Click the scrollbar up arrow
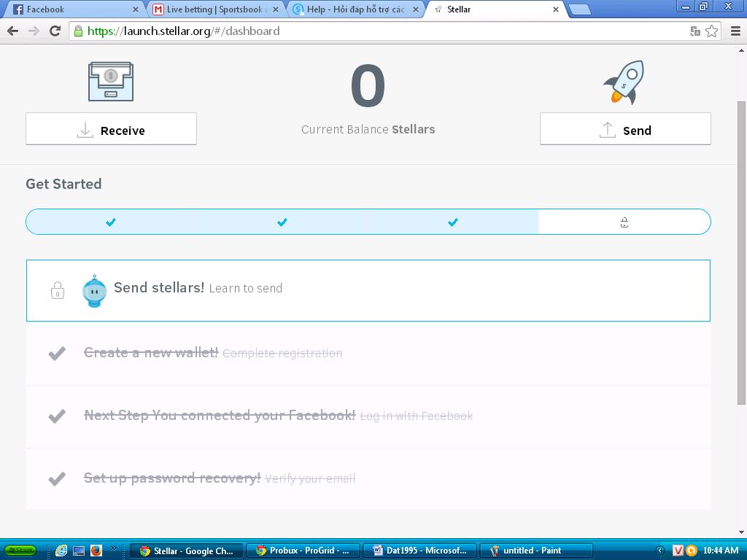The width and height of the screenshot is (747, 560). point(742,50)
